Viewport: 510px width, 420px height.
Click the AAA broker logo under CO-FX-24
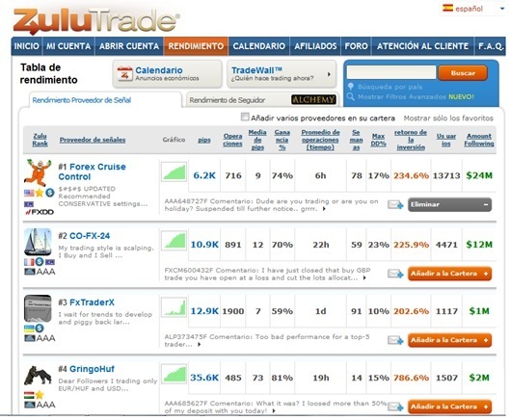click(x=40, y=272)
